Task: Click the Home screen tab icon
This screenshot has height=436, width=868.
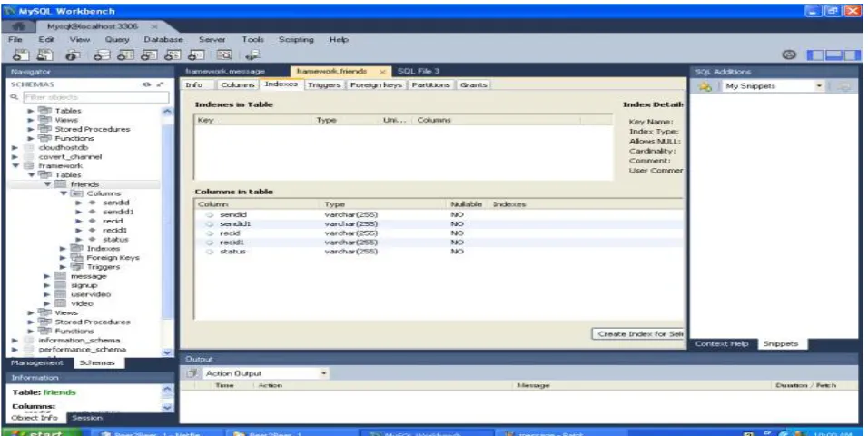Action: [x=19, y=26]
